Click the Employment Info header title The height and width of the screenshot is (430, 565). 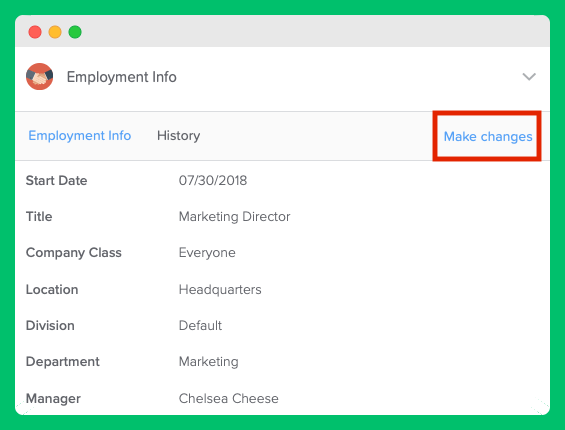(x=121, y=77)
